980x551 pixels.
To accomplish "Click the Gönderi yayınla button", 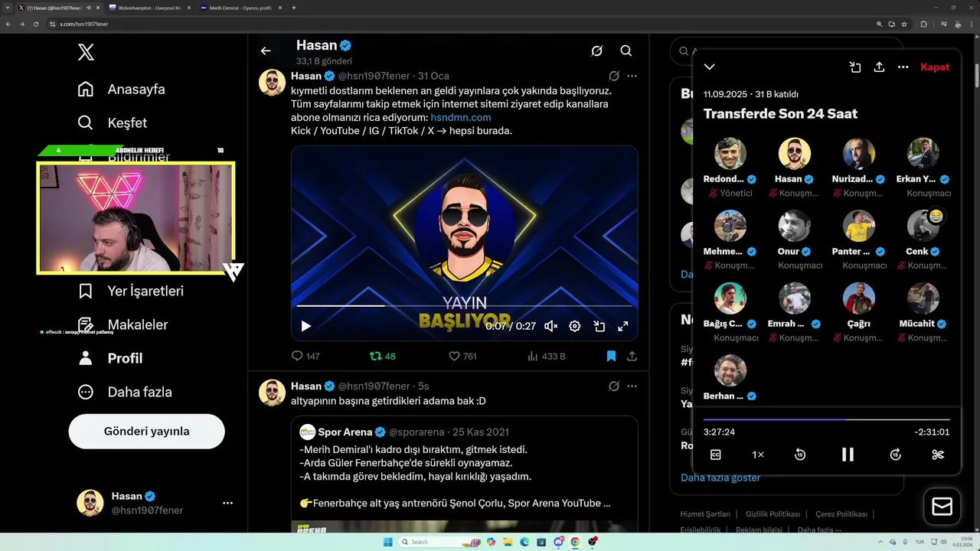I will pyautogui.click(x=146, y=431).
